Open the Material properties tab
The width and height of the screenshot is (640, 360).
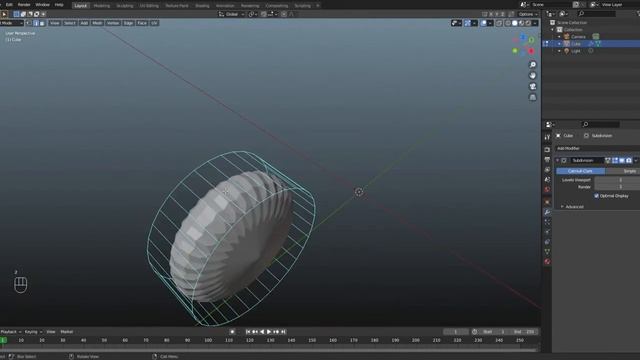547,262
